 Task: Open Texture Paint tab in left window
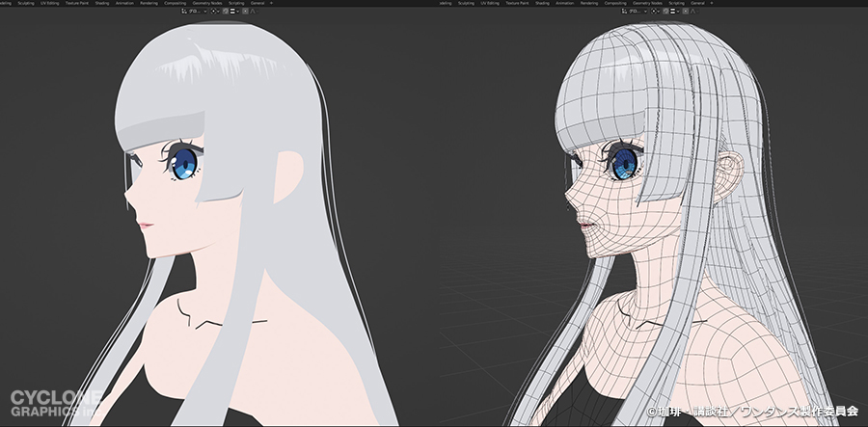(77, 3)
